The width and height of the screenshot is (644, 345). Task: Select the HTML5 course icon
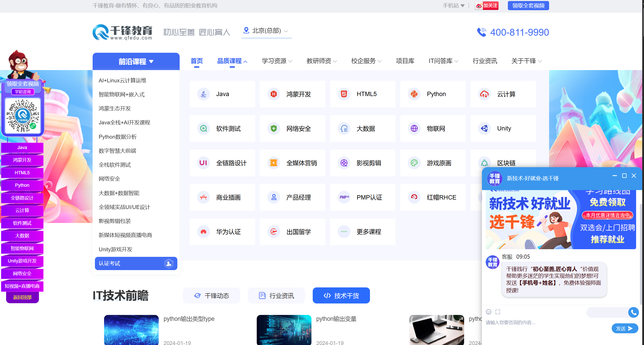tap(344, 94)
